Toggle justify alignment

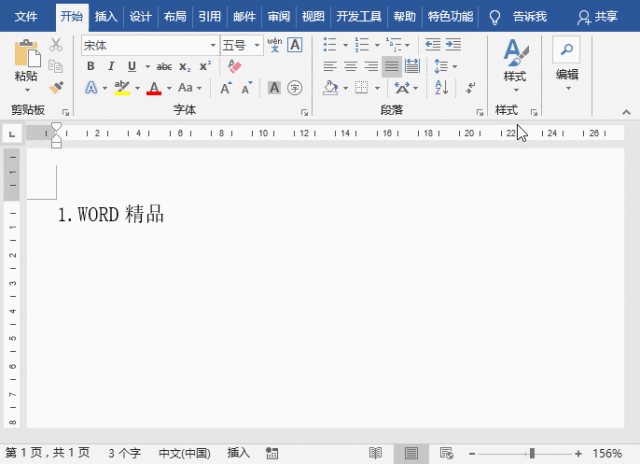[391, 66]
